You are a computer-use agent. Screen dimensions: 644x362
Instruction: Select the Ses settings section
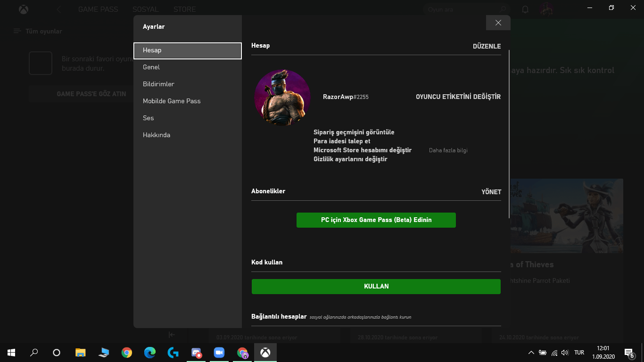click(188, 118)
